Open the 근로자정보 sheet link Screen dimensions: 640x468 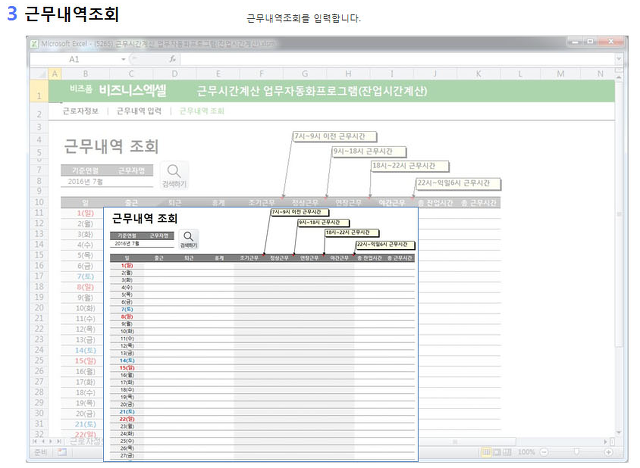click(x=80, y=111)
